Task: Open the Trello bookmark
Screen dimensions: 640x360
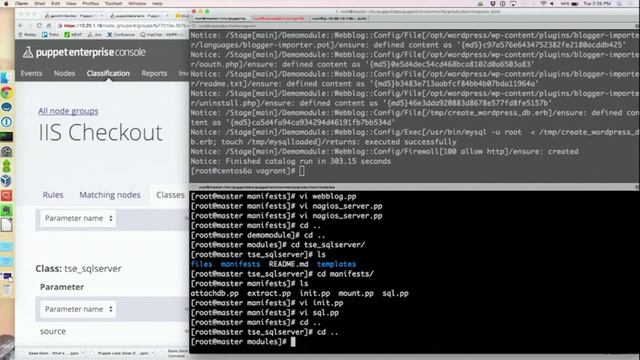Action: pos(51,35)
